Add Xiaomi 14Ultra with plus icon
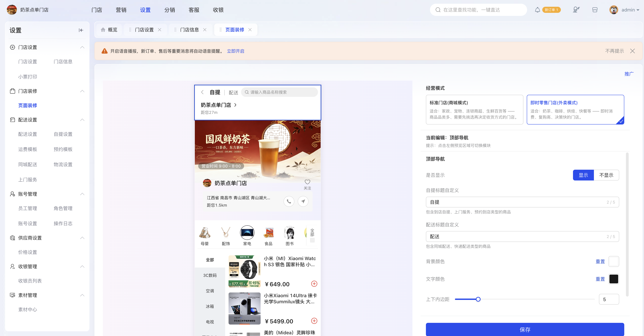Viewport: 644px width, 336px height. click(x=314, y=321)
